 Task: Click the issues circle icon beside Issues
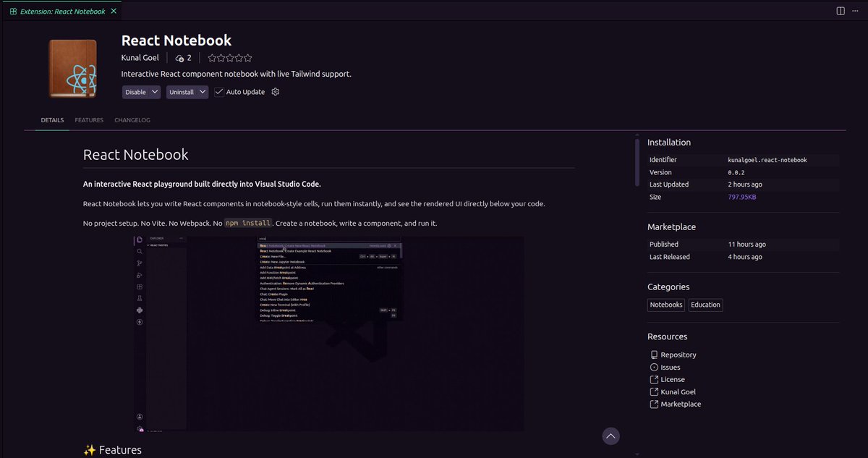coord(654,367)
